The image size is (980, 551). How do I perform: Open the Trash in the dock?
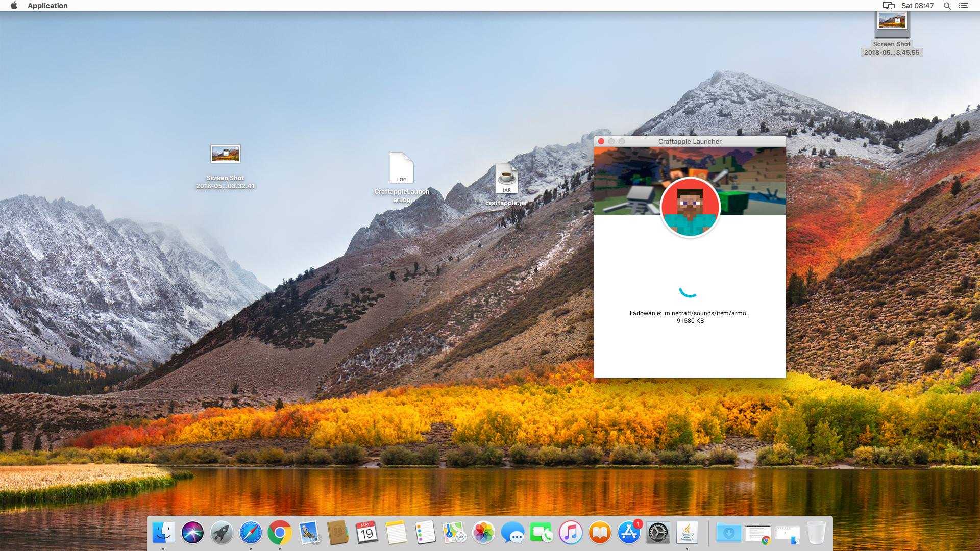pyautogui.click(x=816, y=533)
